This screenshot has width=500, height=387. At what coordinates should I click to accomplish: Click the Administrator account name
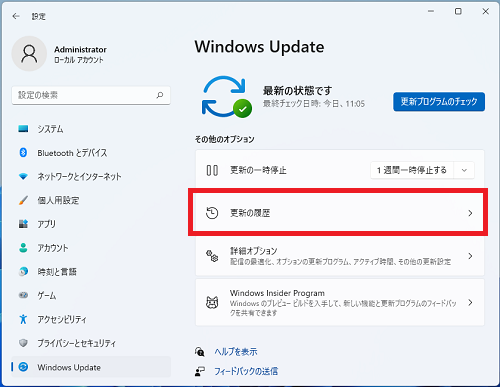pyautogui.click(x=80, y=50)
